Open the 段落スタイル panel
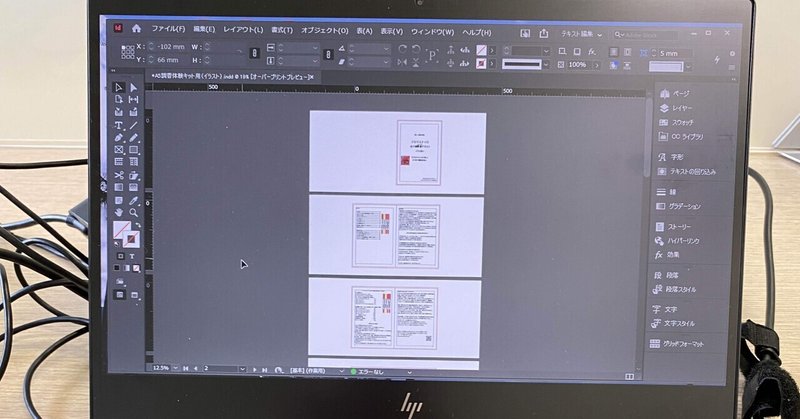 pos(674,289)
